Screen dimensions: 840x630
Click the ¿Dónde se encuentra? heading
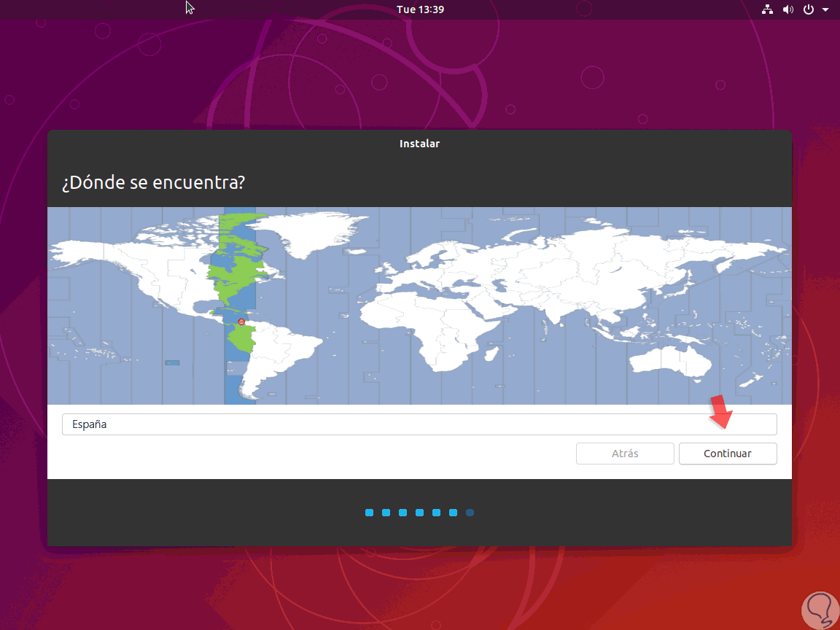click(x=153, y=182)
